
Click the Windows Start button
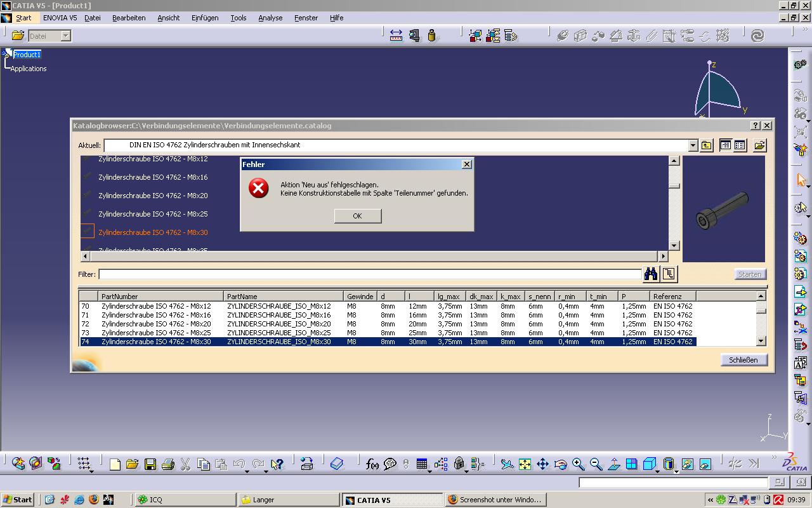coord(18,500)
